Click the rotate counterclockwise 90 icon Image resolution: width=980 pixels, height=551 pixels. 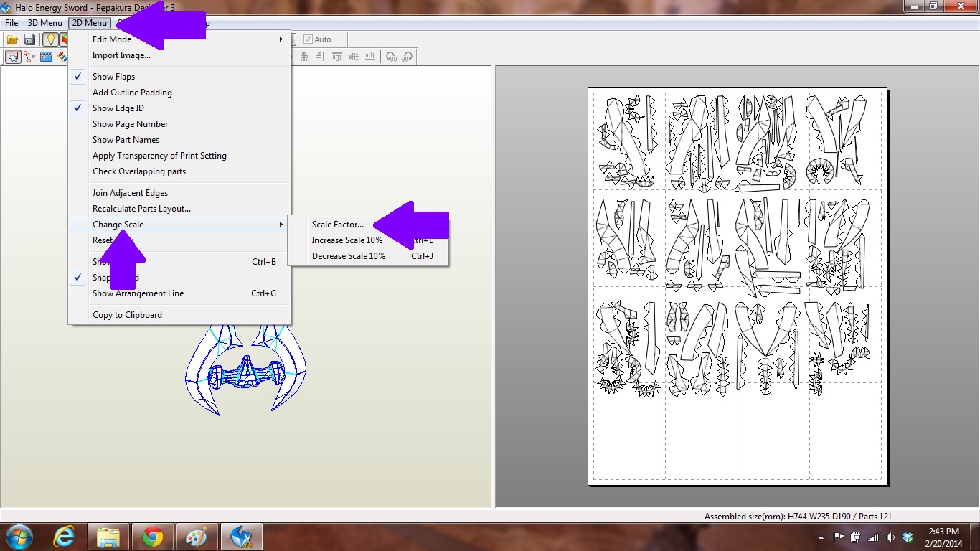(x=391, y=57)
